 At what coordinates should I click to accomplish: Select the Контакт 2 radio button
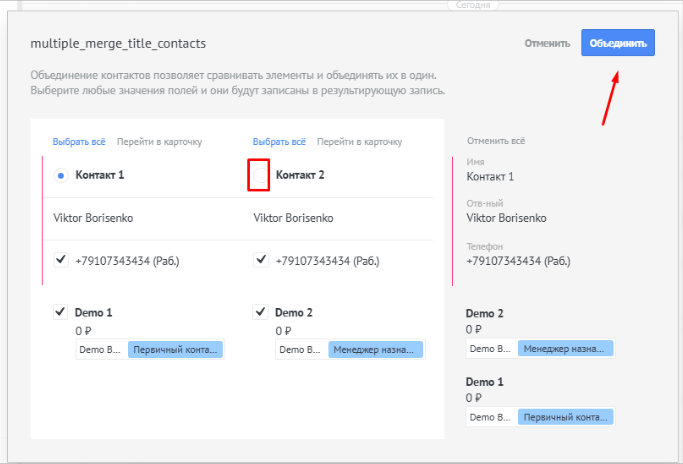tap(260, 175)
